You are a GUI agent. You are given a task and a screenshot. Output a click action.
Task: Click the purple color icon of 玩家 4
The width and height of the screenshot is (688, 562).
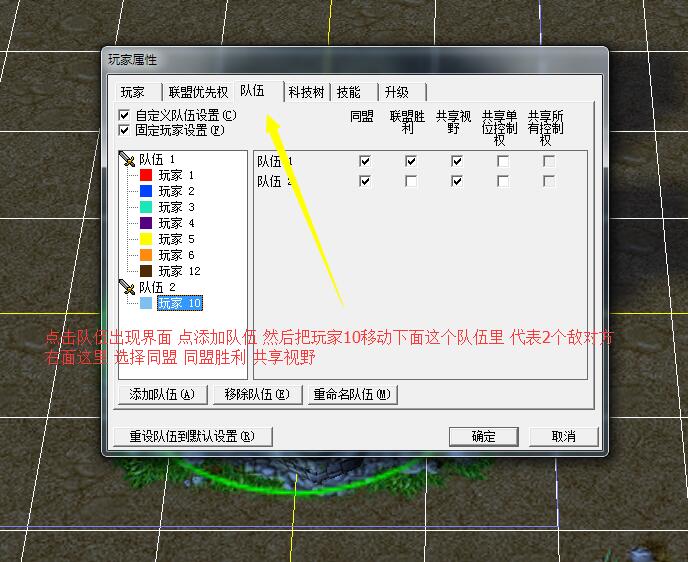pyautogui.click(x=146, y=223)
